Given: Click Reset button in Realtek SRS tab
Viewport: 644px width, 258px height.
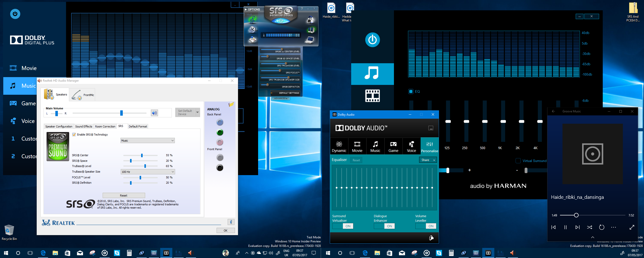Looking at the screenshot, I should point(124,196).
